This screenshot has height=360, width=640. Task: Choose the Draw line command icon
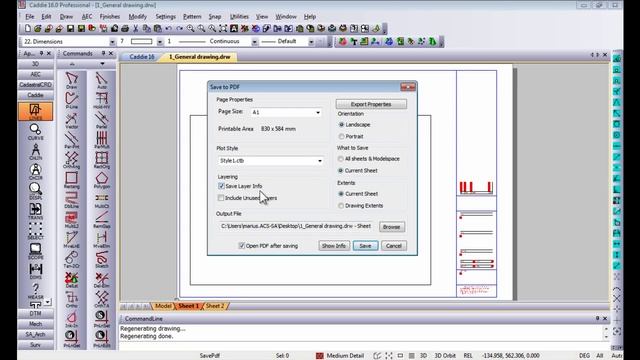coord(71,80)
